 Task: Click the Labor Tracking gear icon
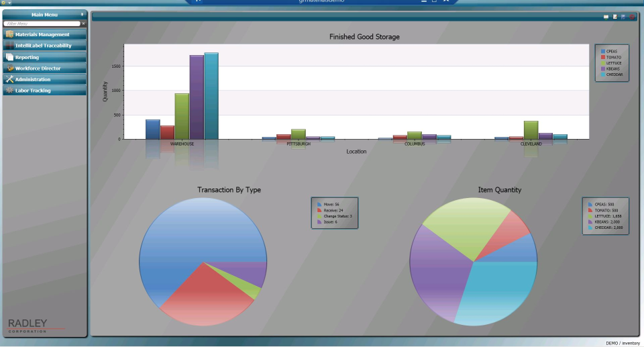[9, 91]
